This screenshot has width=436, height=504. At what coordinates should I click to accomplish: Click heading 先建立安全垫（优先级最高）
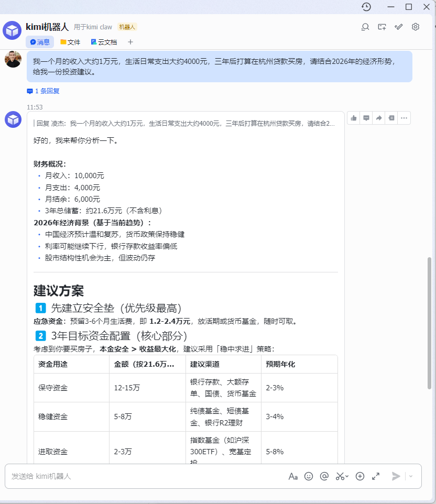116,308
